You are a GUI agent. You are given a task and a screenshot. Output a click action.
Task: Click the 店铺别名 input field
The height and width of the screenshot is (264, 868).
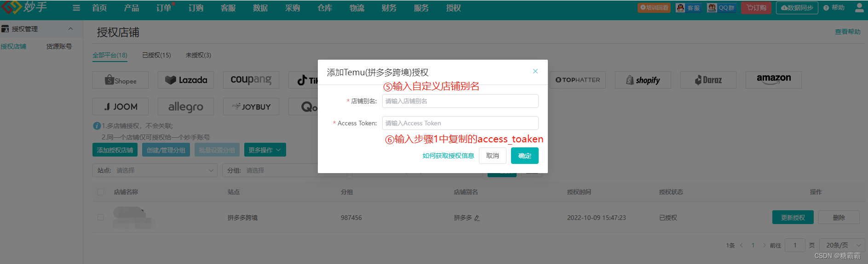(x=460, y=101)
